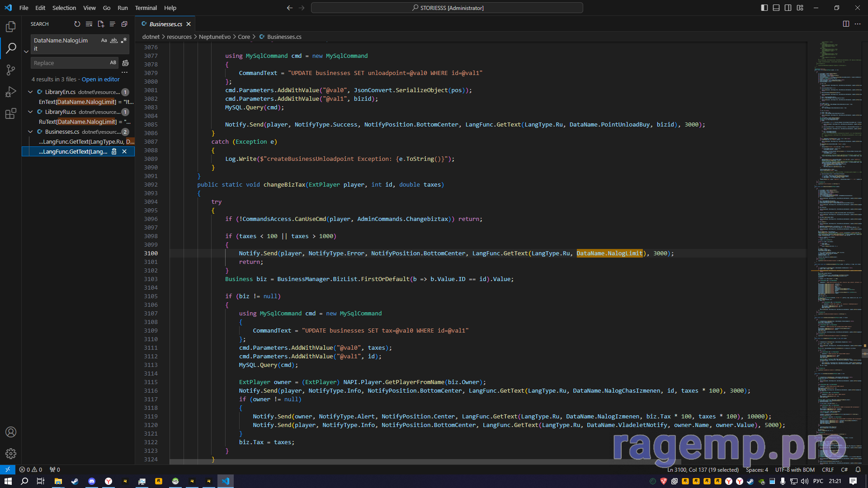Select language mode C# in status bar
The height and width of the screenshot is (488, 868).
[844, 469]
